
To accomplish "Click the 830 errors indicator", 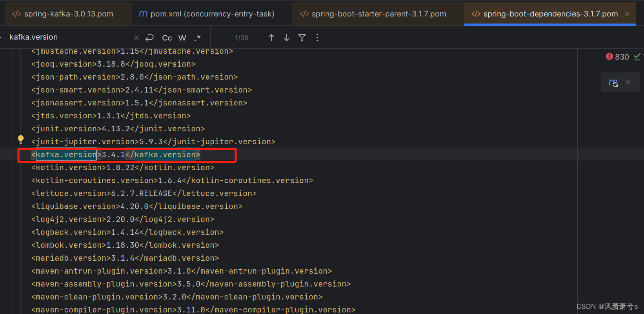I will tap(617, 57).
